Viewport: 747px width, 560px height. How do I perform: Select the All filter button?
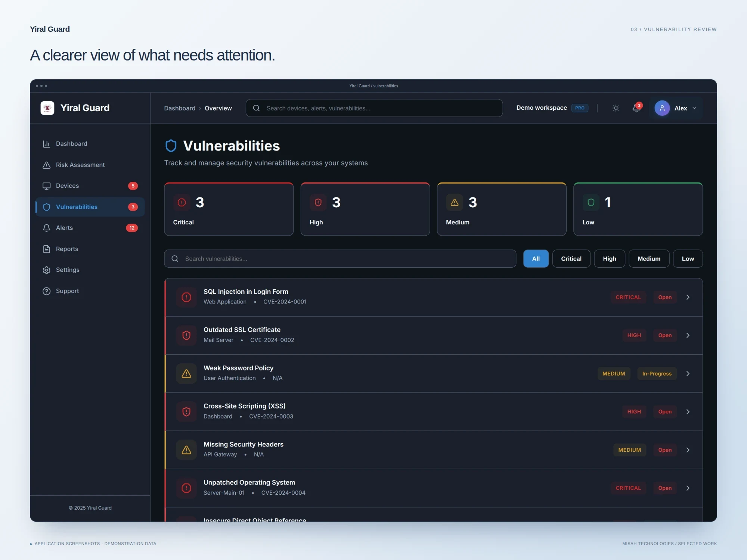tap(536, 259)
